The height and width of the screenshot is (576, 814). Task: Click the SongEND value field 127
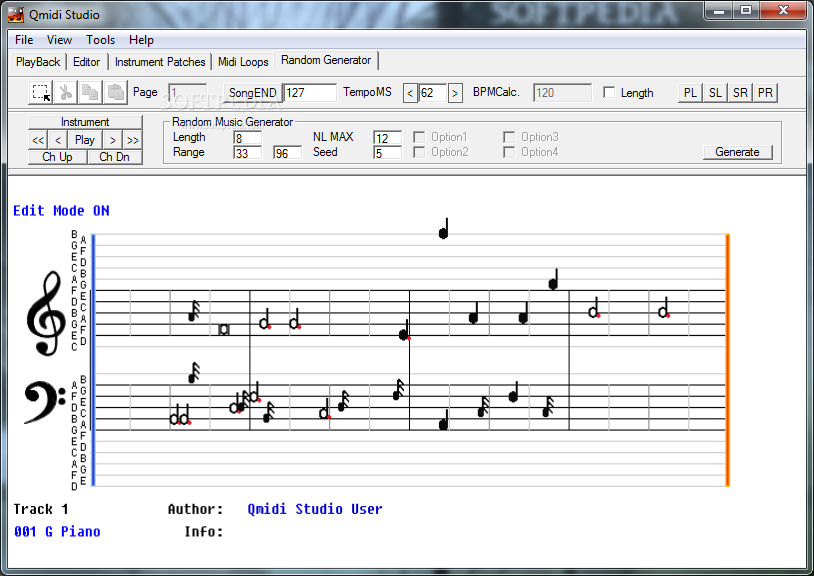click(x=310, y=93)
